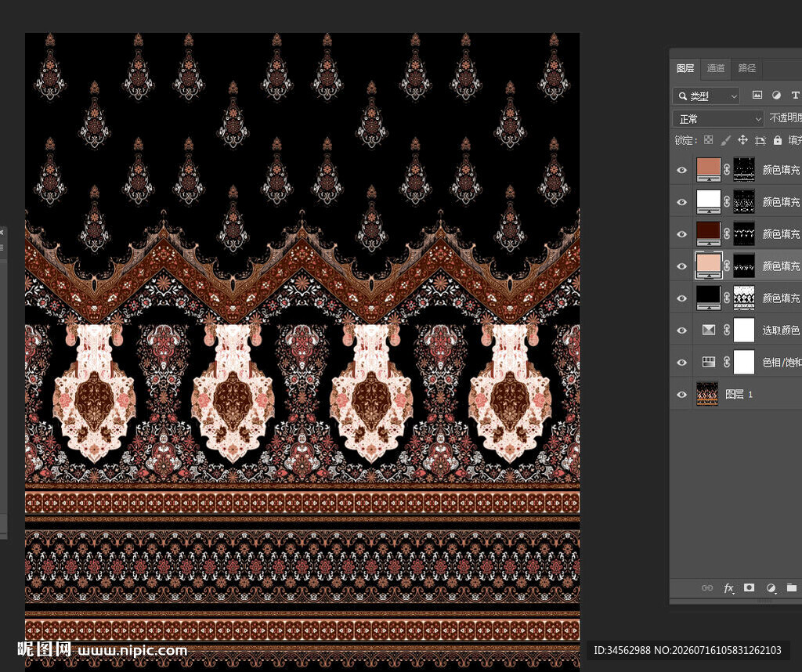
Task: Toggle visibility of the 选取颜色 layer
Action: [x=682, y=331]
